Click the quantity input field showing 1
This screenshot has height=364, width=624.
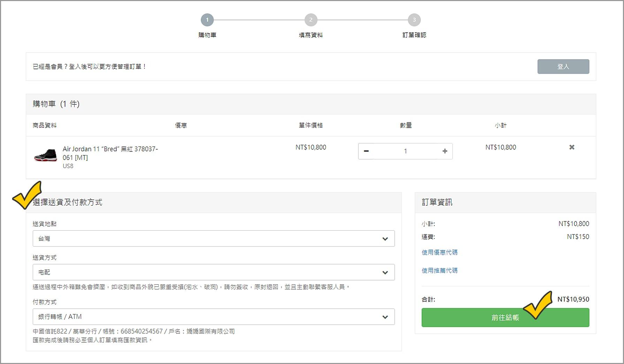pyautogui.click(x=405, y=151)
